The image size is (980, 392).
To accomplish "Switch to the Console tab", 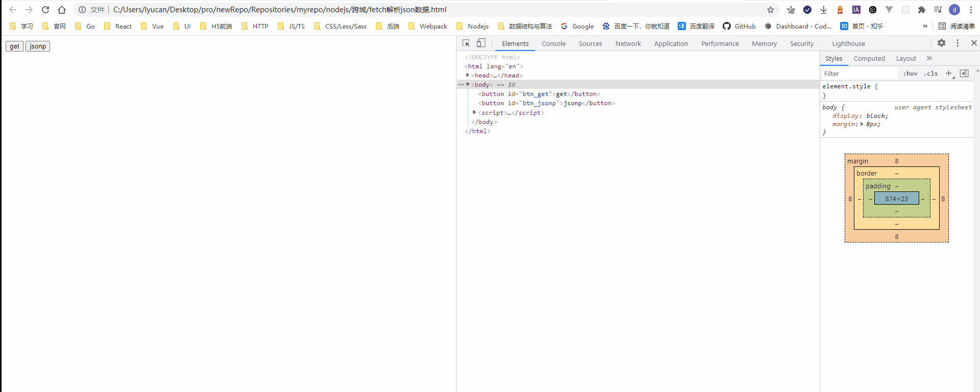I will pos(554,44).
